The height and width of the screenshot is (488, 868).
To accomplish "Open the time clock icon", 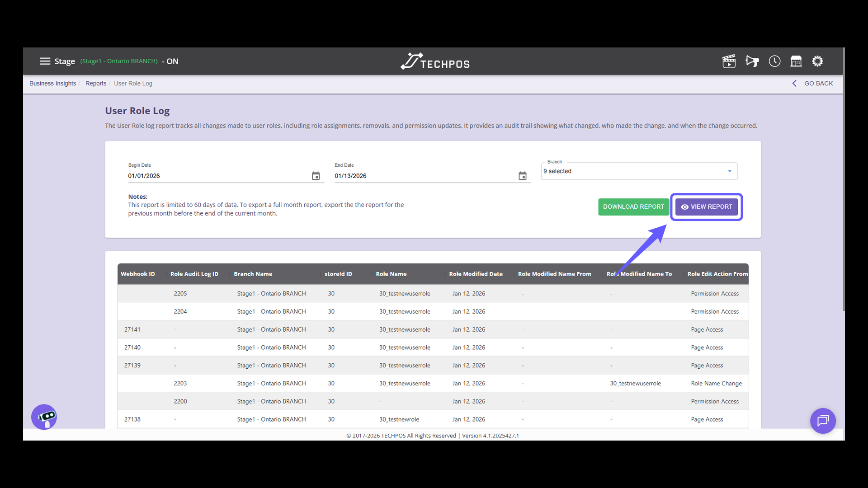I will [x=774, y=61].
